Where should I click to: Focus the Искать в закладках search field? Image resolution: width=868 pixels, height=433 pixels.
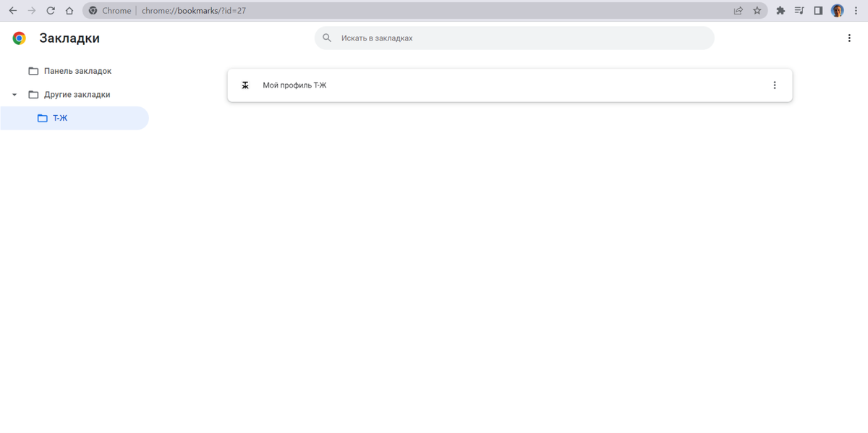coord(514,38)
